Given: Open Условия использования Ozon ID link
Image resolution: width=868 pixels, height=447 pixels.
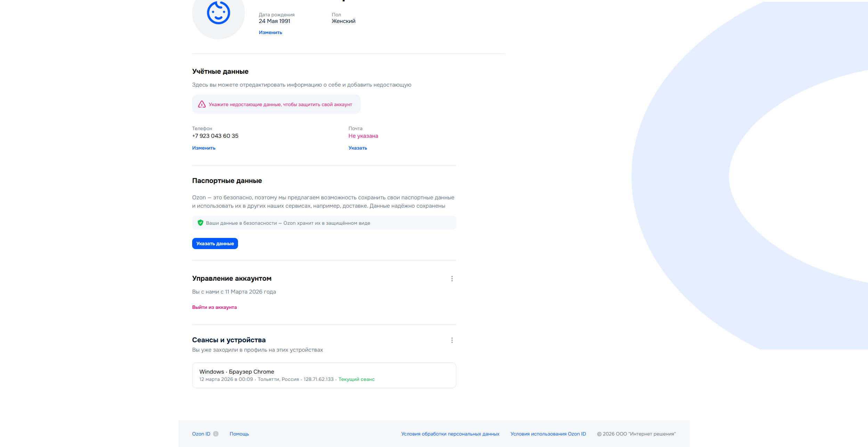Looking at the screenshot, I should [x=548, y=434].
